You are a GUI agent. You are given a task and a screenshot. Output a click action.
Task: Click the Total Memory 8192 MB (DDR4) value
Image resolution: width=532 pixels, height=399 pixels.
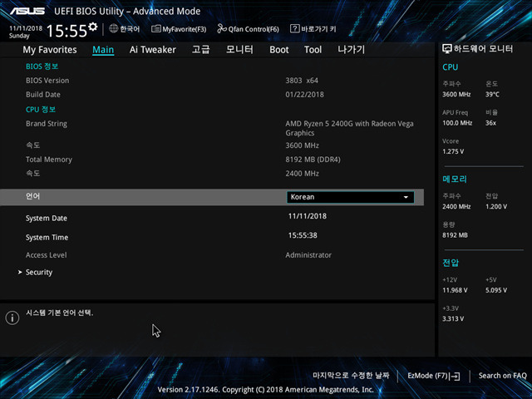click(x=313, y=160)
